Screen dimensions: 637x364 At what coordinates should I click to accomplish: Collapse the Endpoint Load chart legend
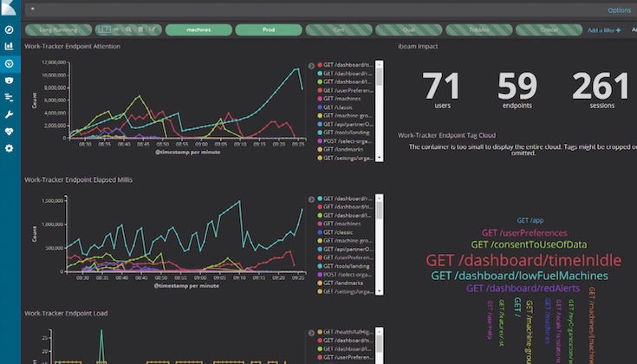point(311,333)
